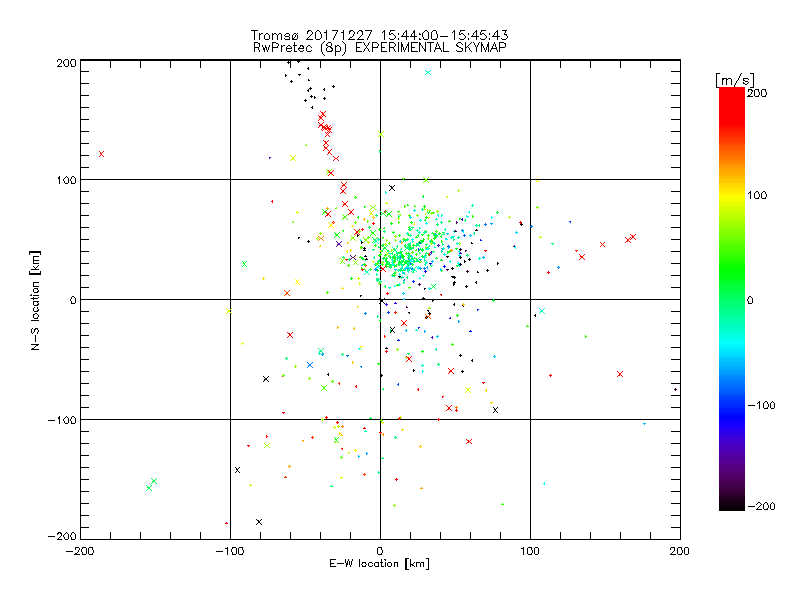Click the 'RwPretec (8p) EXPERIMENTAL SKYMAP' subtitle

(x=380, y=48)
